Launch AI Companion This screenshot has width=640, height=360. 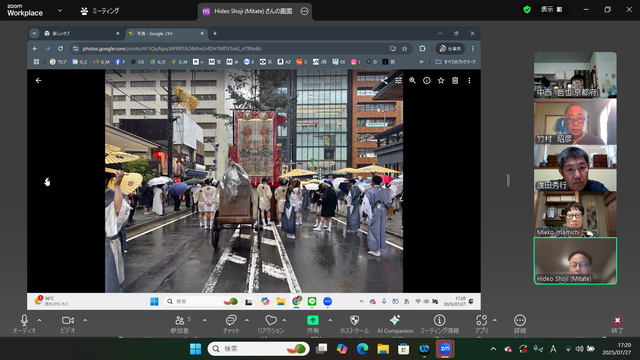tap(395, 324)
